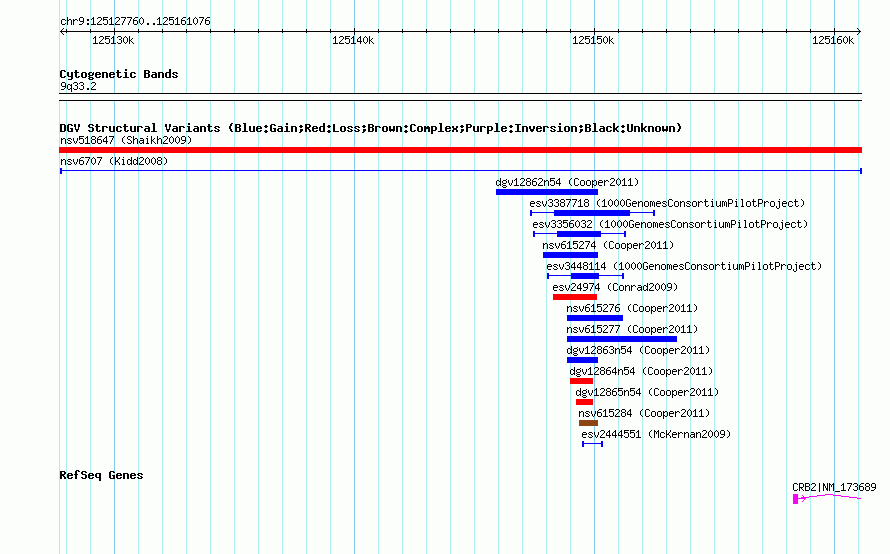Click the 125140k ruler tick label
This screenshot has height=554, width=890.
click(353, 40)
